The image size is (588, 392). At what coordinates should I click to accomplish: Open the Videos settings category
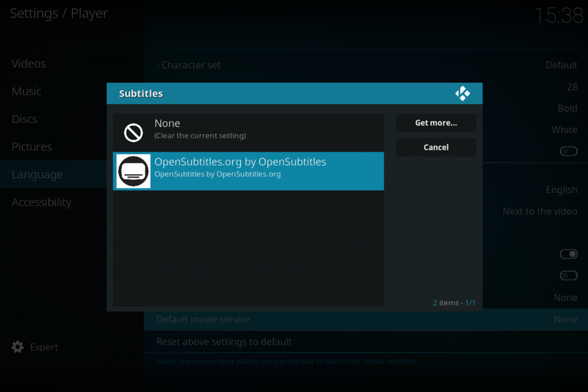[29, 63]
